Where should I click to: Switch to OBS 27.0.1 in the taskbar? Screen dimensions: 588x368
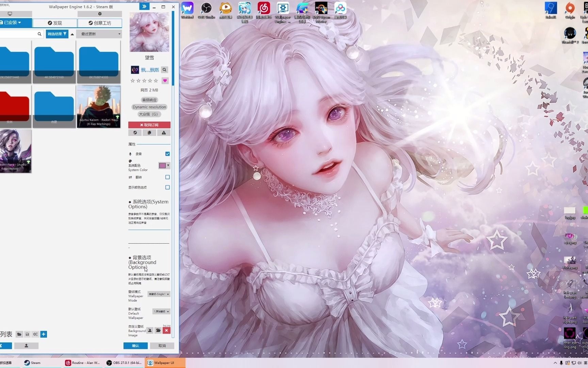124,363
